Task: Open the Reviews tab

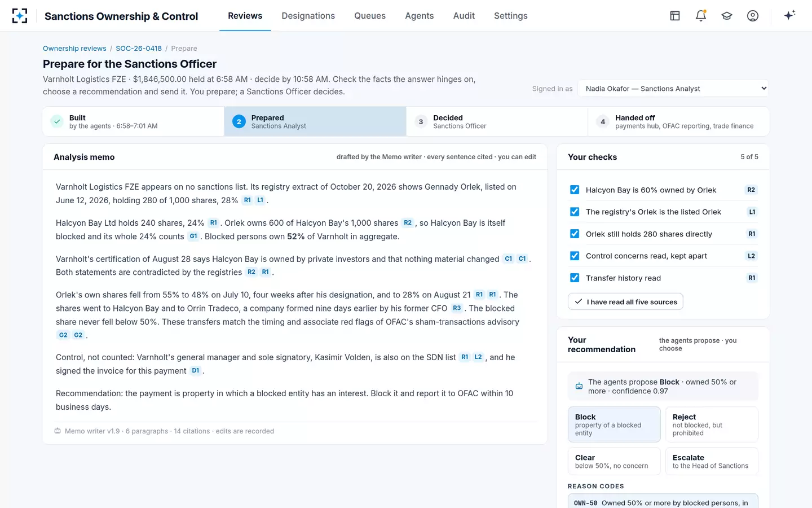Action: pos(245,16)
